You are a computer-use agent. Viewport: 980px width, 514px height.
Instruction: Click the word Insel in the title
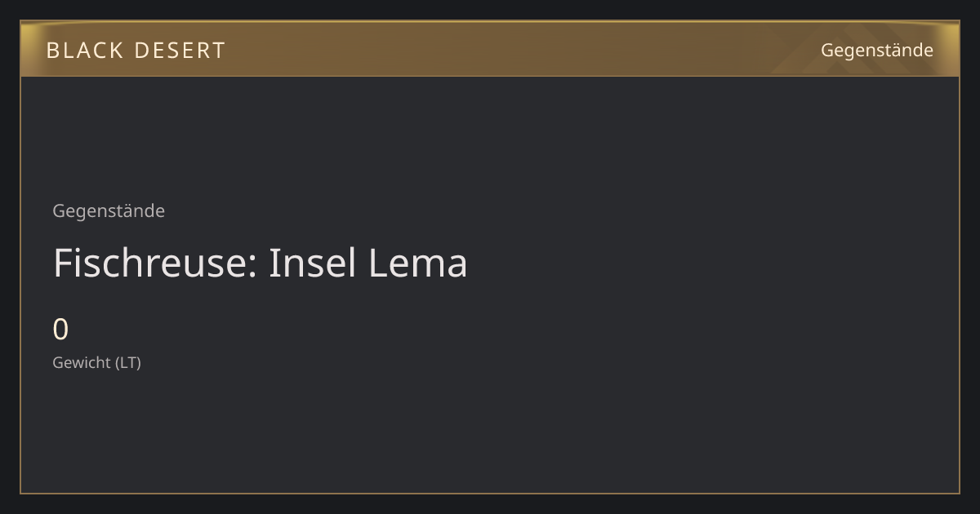(x=314, y=263)
